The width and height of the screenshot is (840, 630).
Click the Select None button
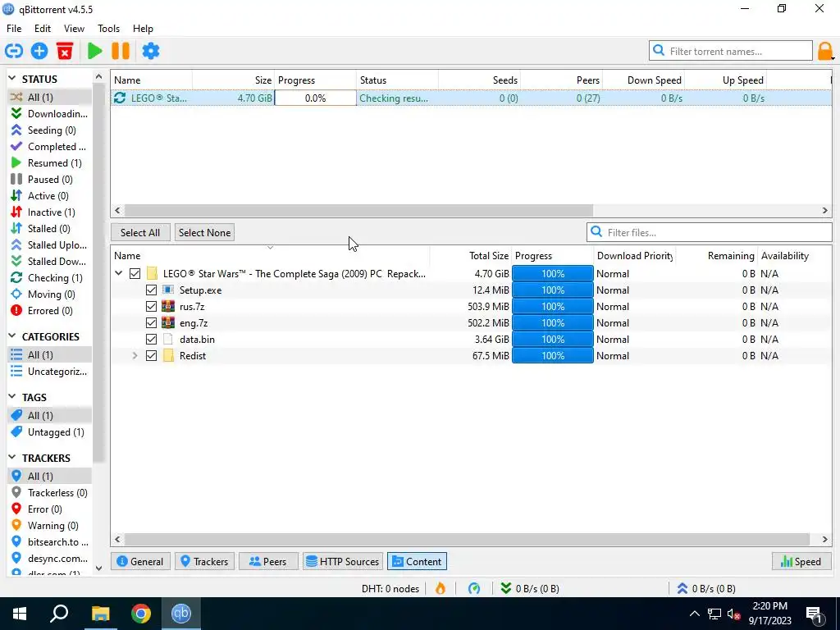[x=204, y=232]
